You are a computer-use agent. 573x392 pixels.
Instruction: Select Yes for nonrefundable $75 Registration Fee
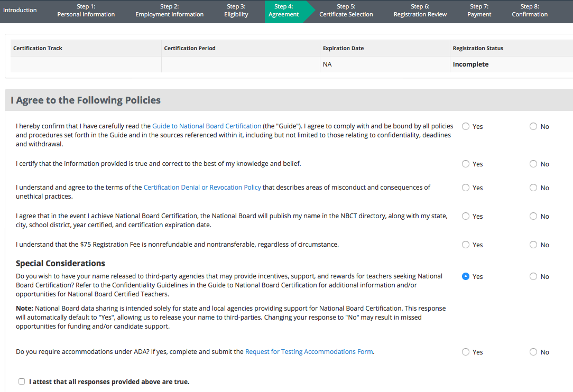click(x=466, y=245)
